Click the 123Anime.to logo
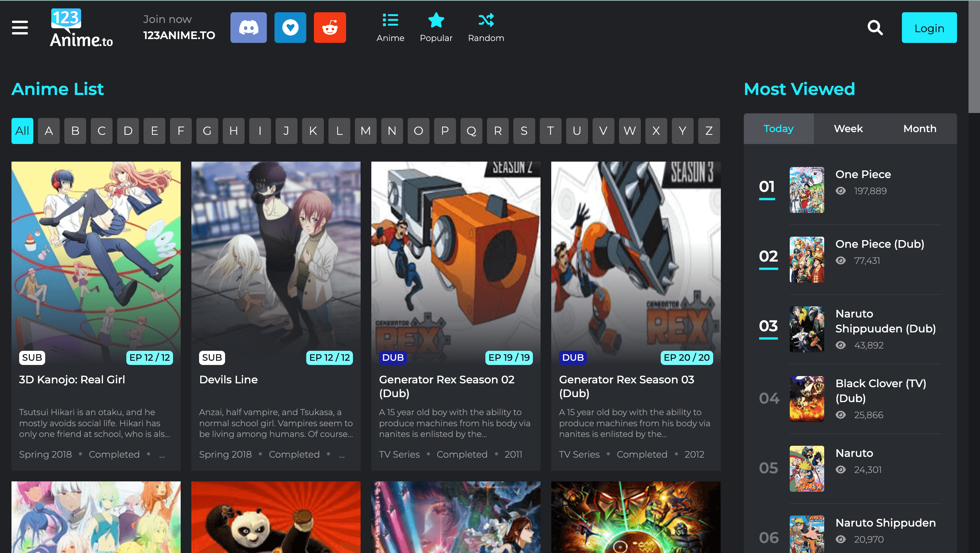 click(82, 28)
